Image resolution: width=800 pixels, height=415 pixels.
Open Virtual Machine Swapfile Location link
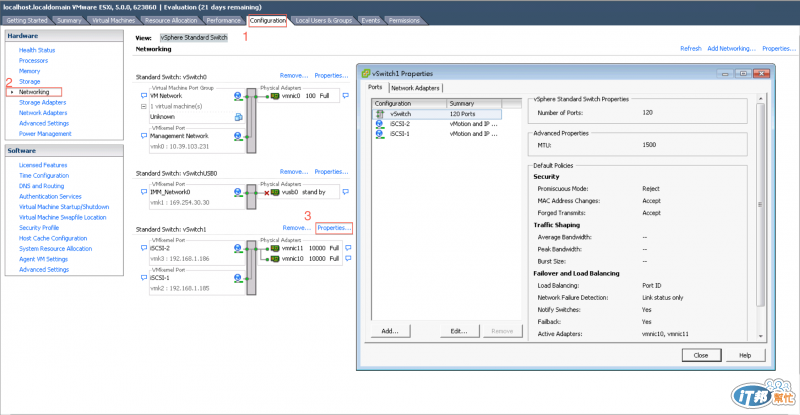62,217
